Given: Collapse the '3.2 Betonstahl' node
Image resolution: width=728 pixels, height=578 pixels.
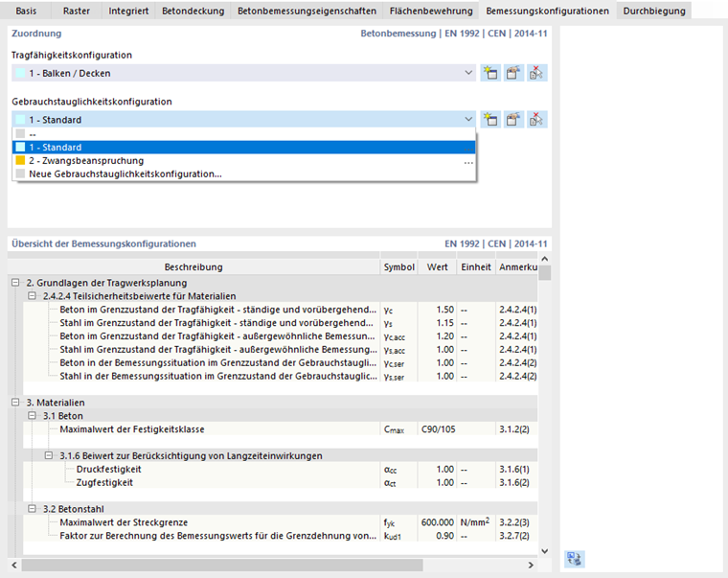Looking at the screenshot, I should (x=32, y=509).
